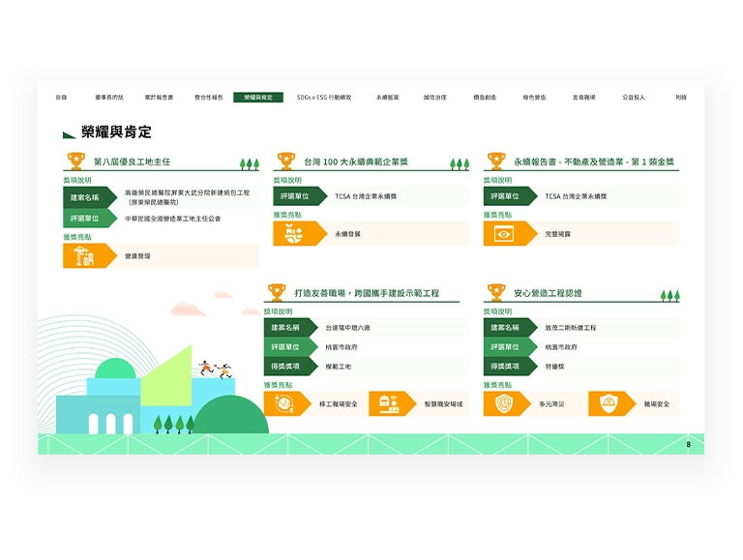Click the text 特優獎
743x560 pixels.
[x=554, y=367]
